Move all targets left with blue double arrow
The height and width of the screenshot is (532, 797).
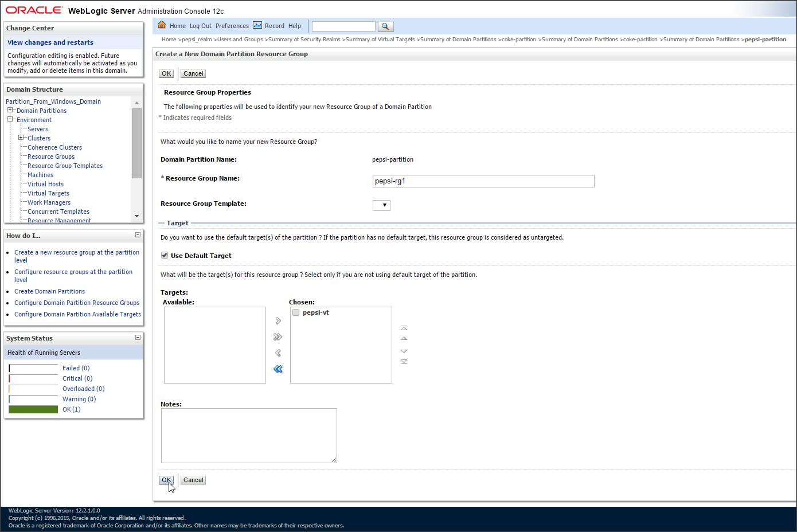pos(278,369)
